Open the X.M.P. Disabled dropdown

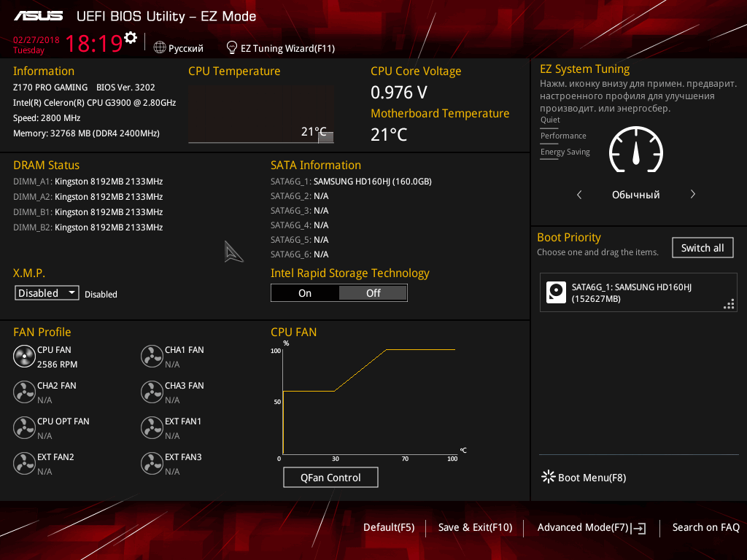[47, 293]
